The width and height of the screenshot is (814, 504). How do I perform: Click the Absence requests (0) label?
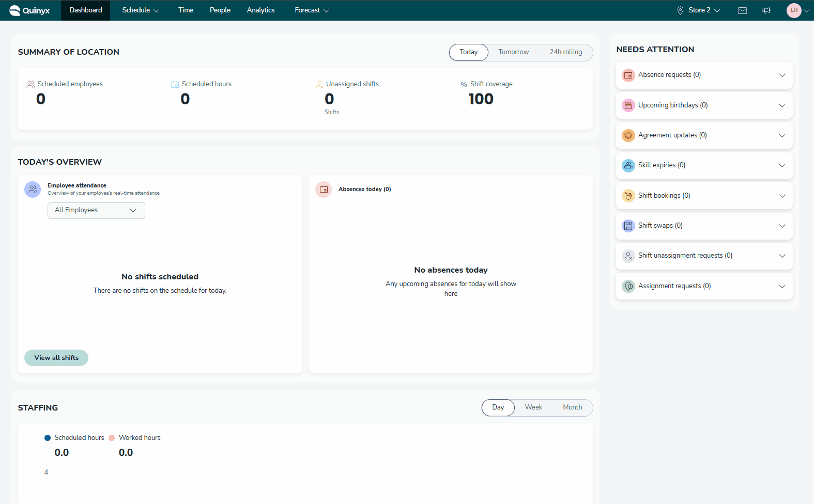click(x=670, y=75)
